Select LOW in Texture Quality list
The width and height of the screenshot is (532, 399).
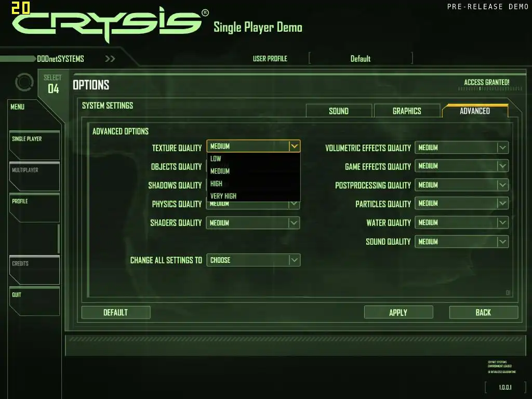pos(253,158)
